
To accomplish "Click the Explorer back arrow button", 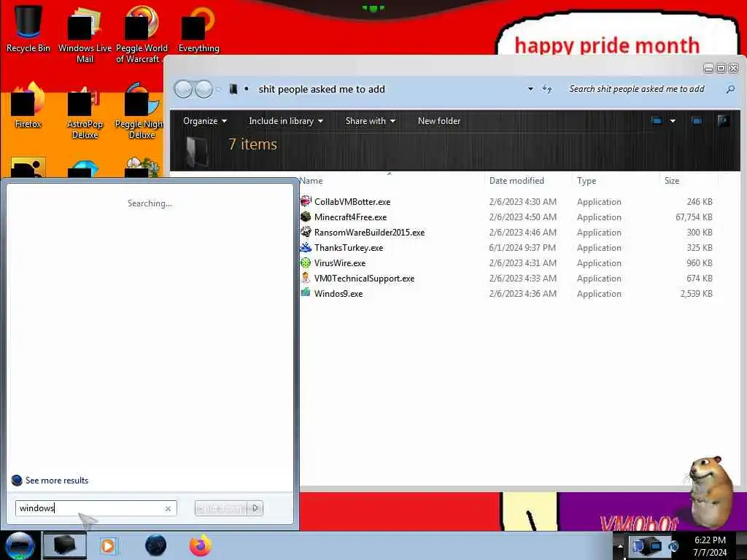I will pos(183,89).
